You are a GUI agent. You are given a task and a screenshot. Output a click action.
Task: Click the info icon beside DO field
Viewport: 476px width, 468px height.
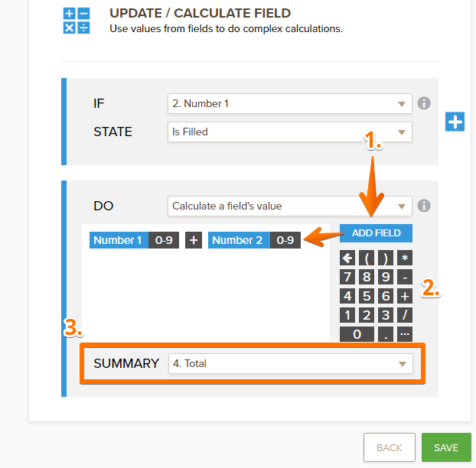(424, 206)
